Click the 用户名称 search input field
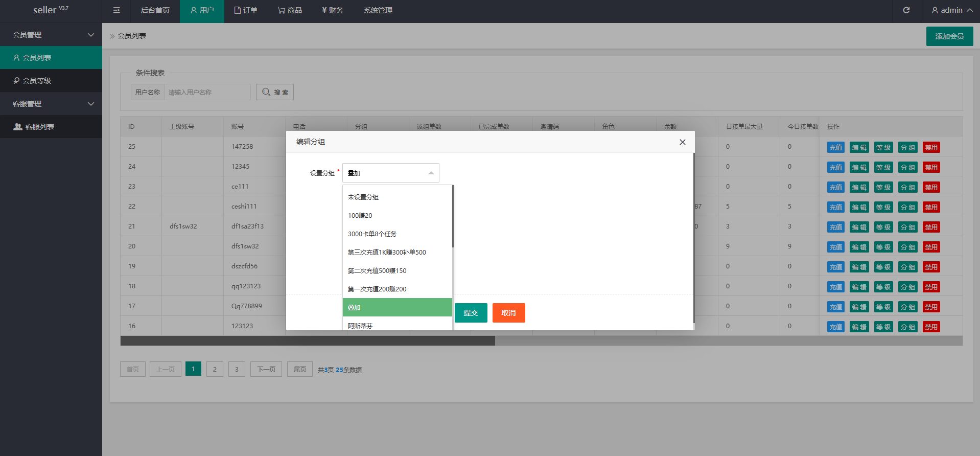 [207, 92]
